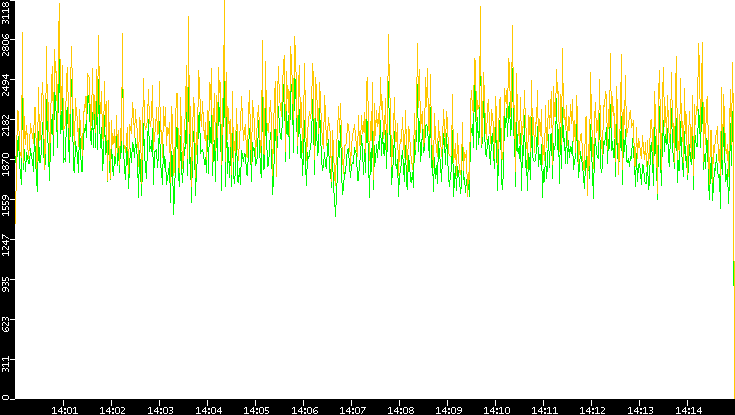Image resolution: width=735 pixels, height=415 pixels.
Task: Click the 14:01 time axis label
Action: coord(64,410)
